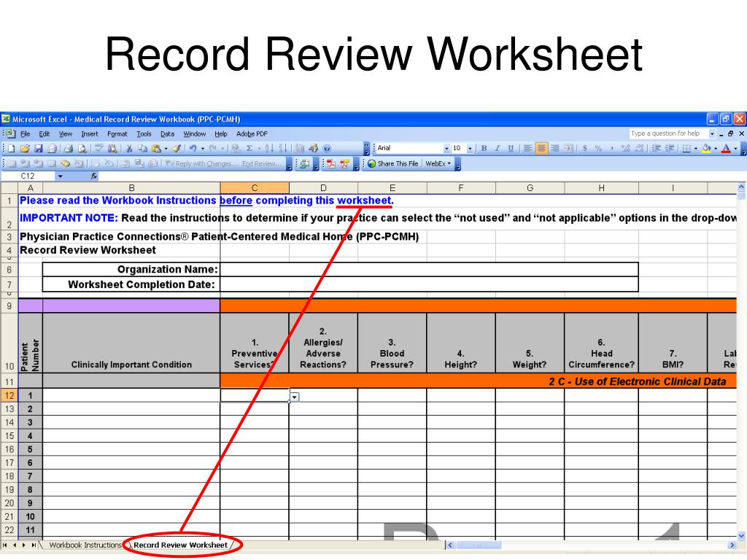
Task: Click the column H header
Action: click(x=601, y=188)
